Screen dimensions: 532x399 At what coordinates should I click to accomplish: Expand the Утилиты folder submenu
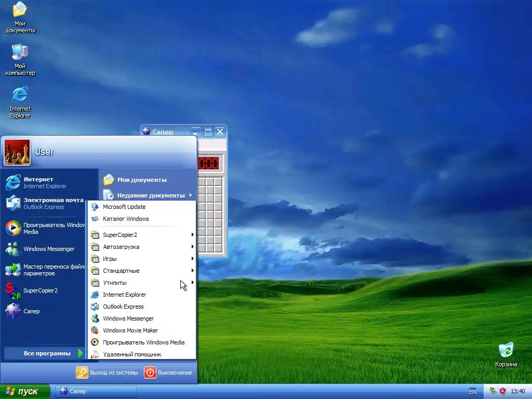tap(142, 283)
